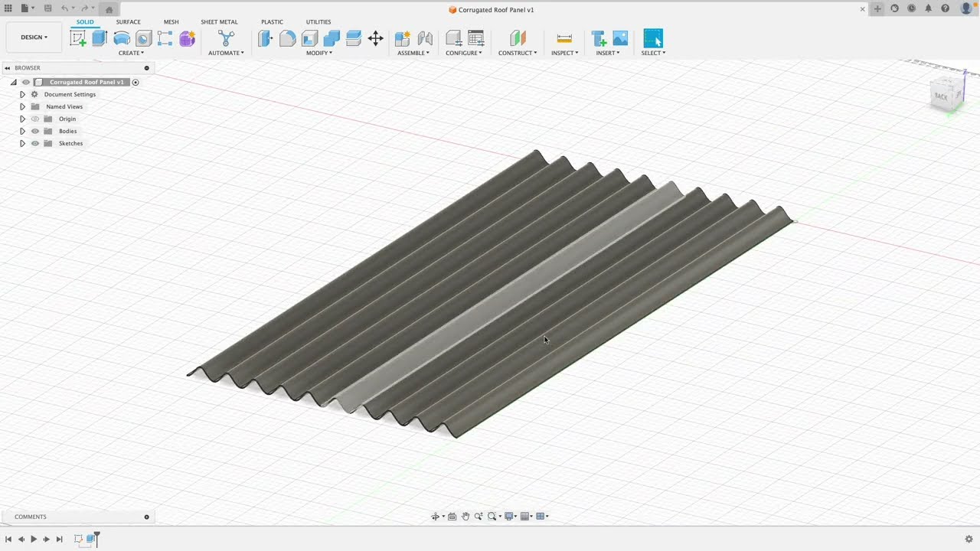The image size is (980, 551).
Task: Activate the Move/Copy tool
Action: click(375, 38)
